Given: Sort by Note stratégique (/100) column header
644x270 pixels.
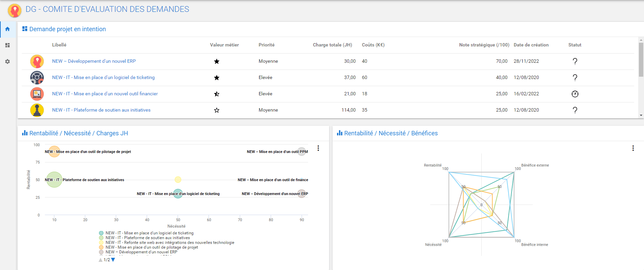Looking at the screenshot, I should [484, 45].
